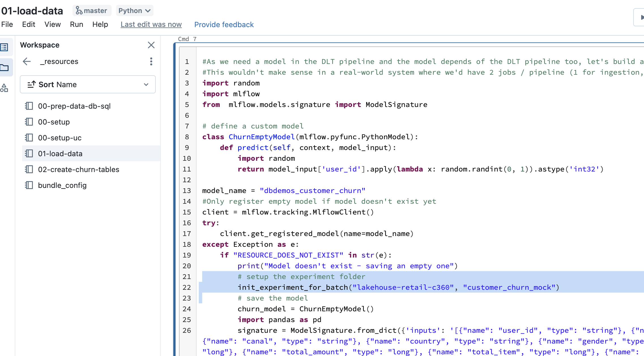Click the _resources folder name

59,61
